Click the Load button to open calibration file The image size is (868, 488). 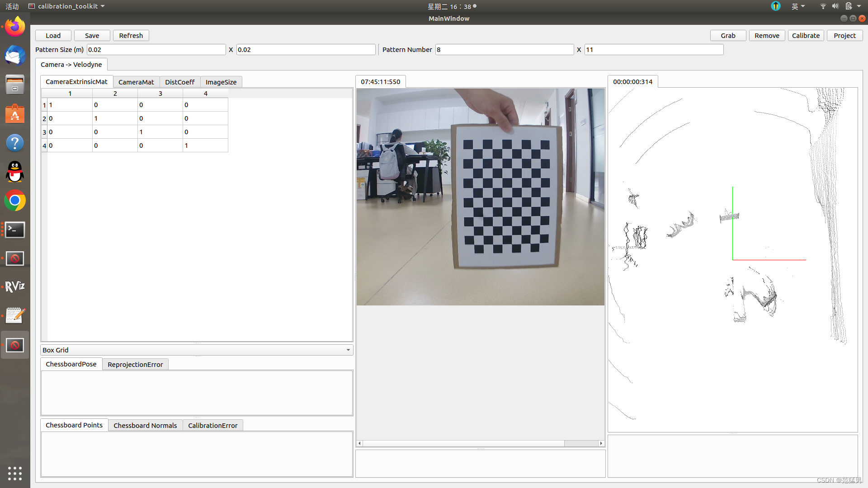[x=54, y=35]
